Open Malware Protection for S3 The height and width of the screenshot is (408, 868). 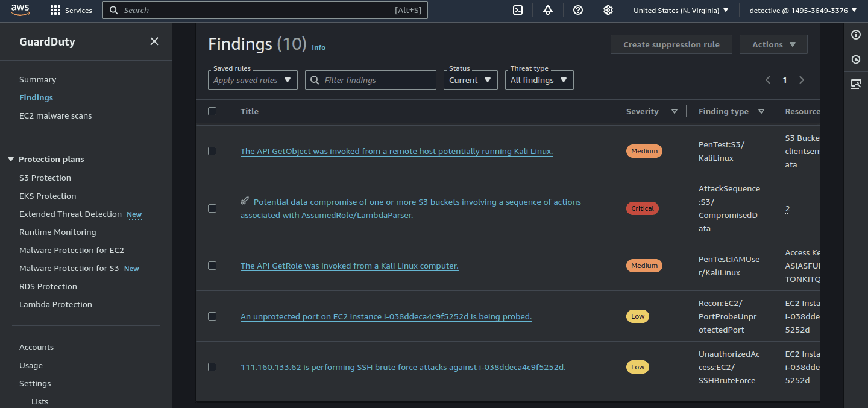[69, 268]
